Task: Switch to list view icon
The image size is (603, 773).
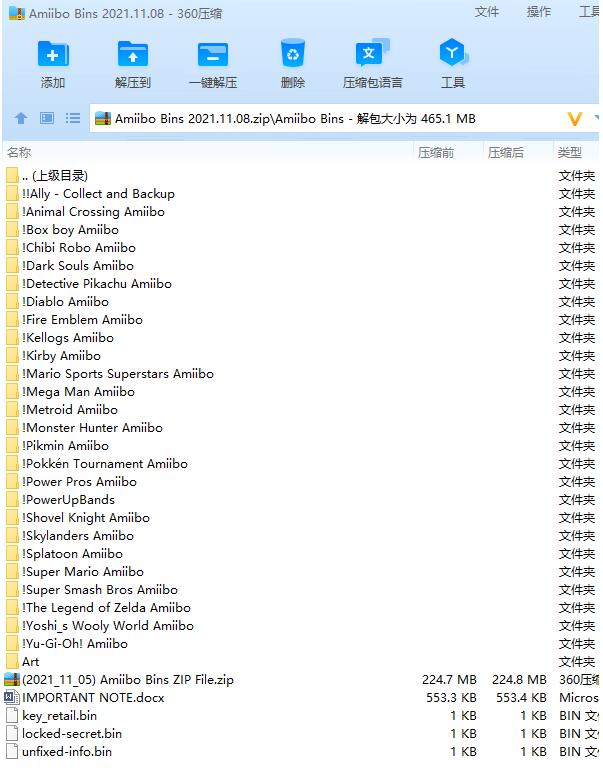Action: pos(73,118)
